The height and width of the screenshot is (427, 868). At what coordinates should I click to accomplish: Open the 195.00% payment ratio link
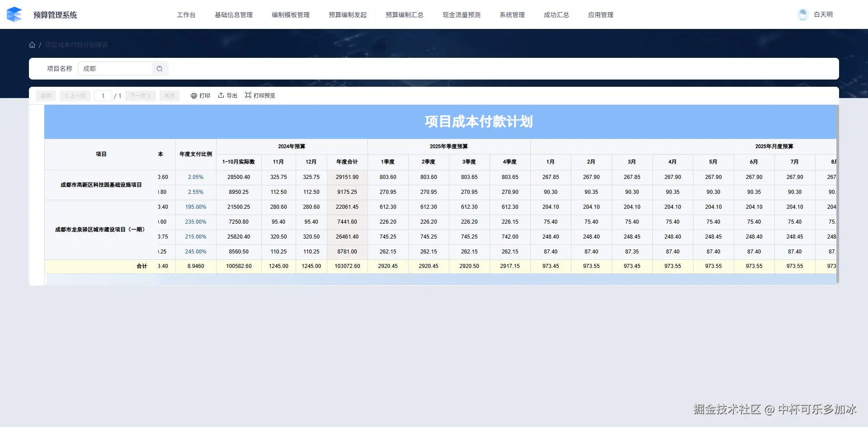coord(196,207)
